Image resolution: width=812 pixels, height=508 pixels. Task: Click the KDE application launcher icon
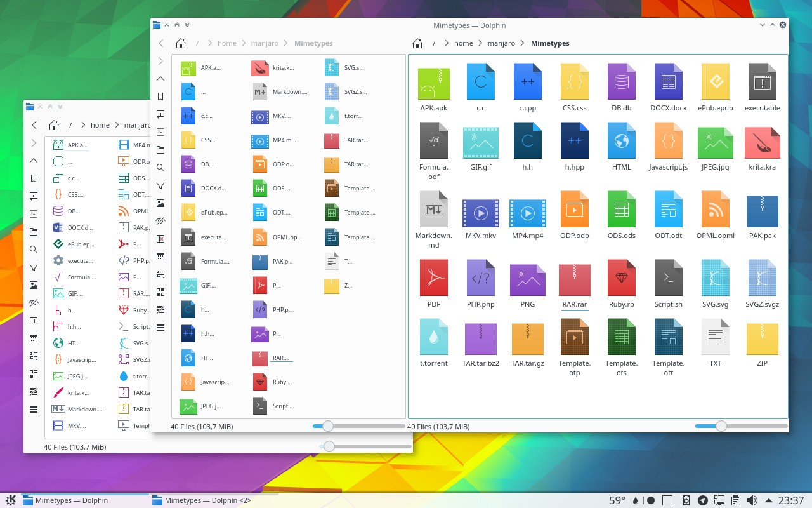tap(10, 500)
